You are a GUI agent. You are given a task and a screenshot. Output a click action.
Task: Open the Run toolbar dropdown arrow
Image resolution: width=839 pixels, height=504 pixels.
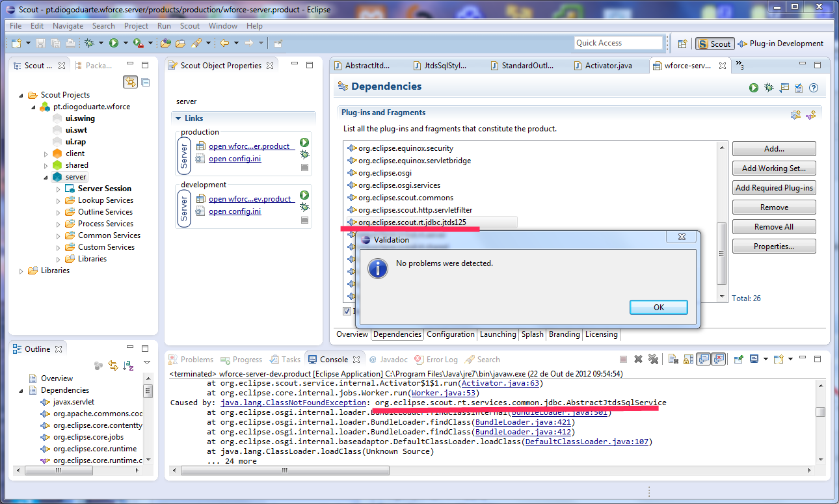tap(125, 44)
